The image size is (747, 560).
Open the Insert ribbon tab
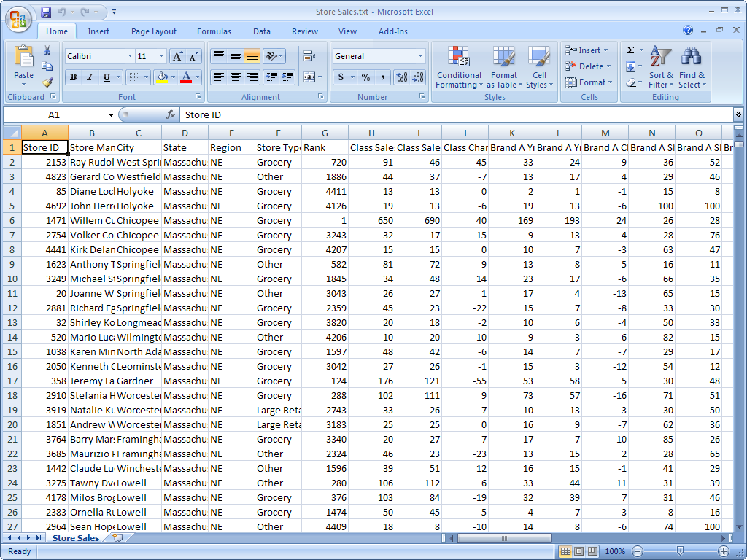click(x=98, y=31)
